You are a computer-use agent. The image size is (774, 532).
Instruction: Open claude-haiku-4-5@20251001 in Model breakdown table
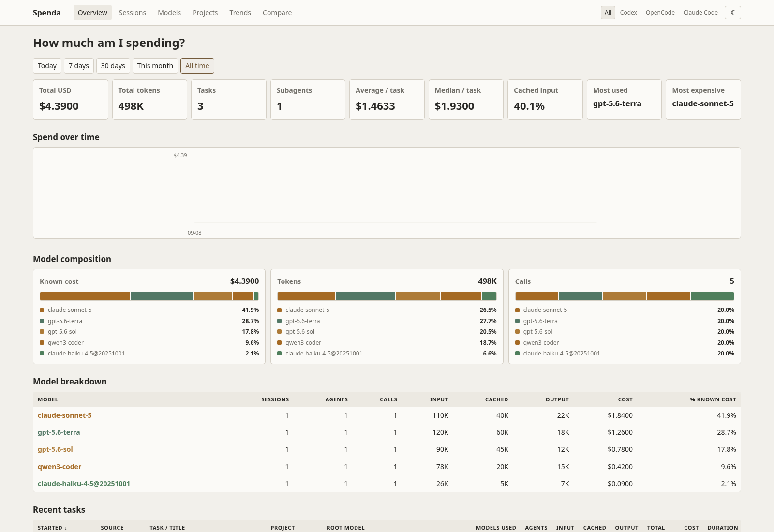[84, 484]
